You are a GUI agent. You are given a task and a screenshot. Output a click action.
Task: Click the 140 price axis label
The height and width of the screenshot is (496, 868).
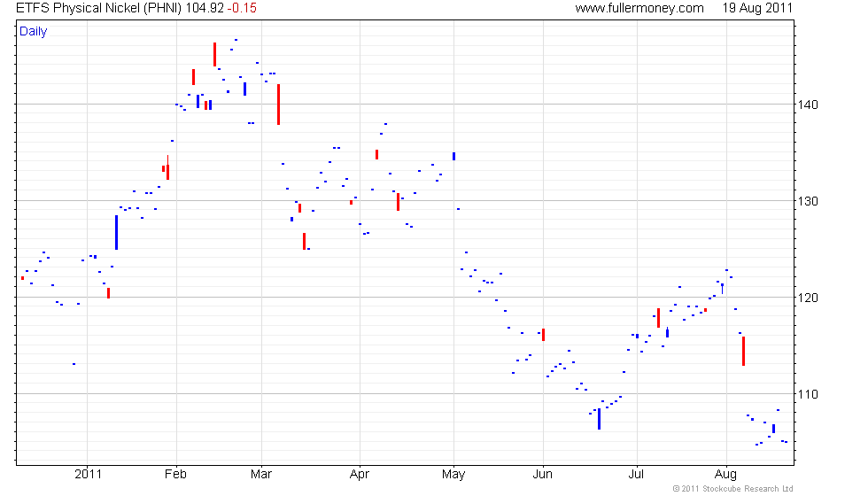(808, 105)
